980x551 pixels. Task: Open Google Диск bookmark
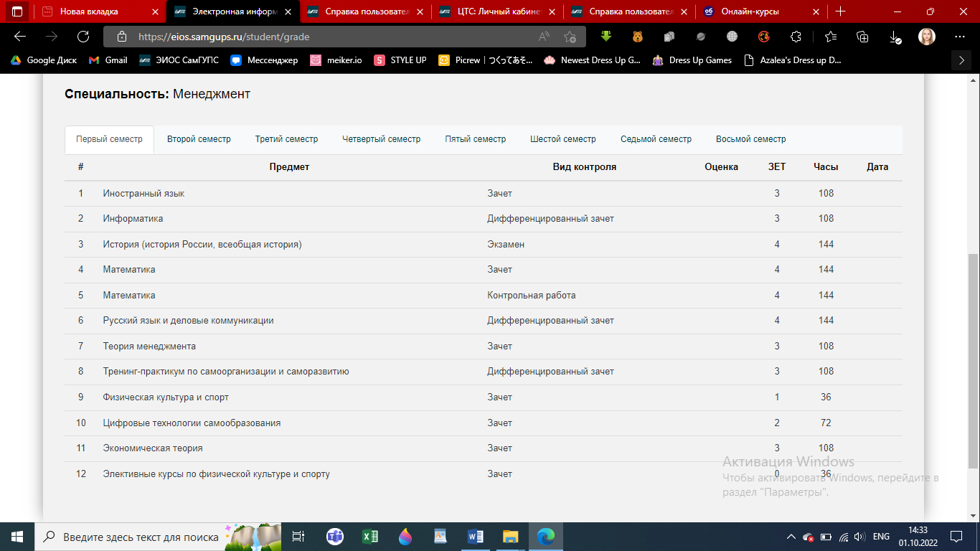click(44, 60)
